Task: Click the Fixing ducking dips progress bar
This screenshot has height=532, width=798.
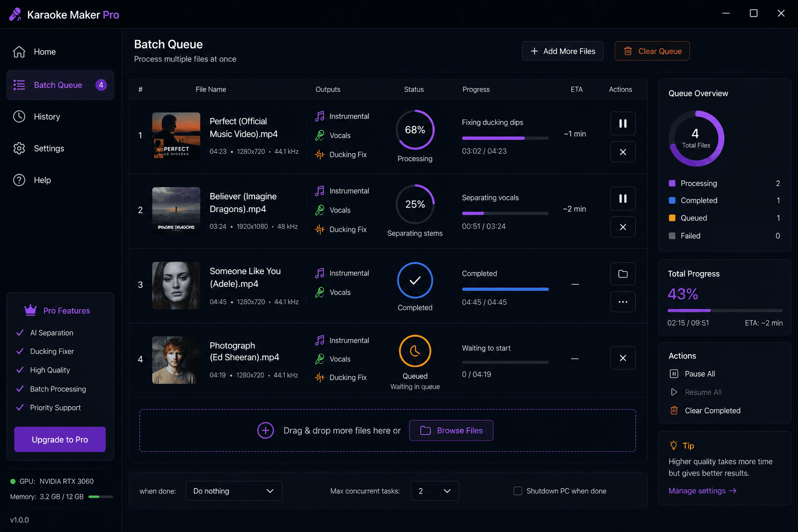Action: pos(505,138)
